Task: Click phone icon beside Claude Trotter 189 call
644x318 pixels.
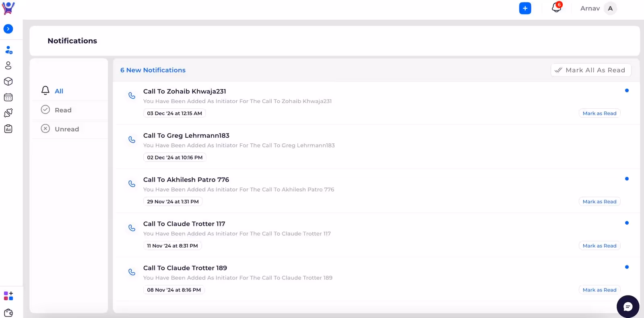Action: 132,272
